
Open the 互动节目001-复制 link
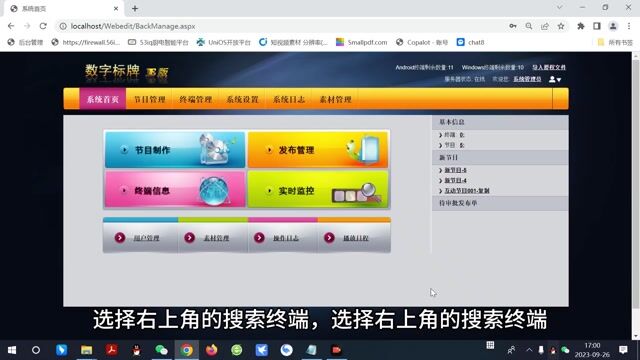pyautogui.click(x=467, y=191)
